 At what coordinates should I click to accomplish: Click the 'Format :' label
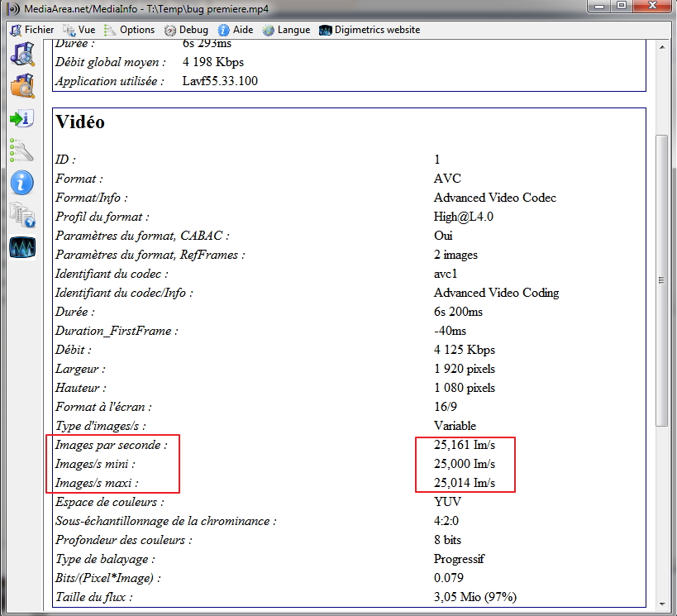click(79, 179)
